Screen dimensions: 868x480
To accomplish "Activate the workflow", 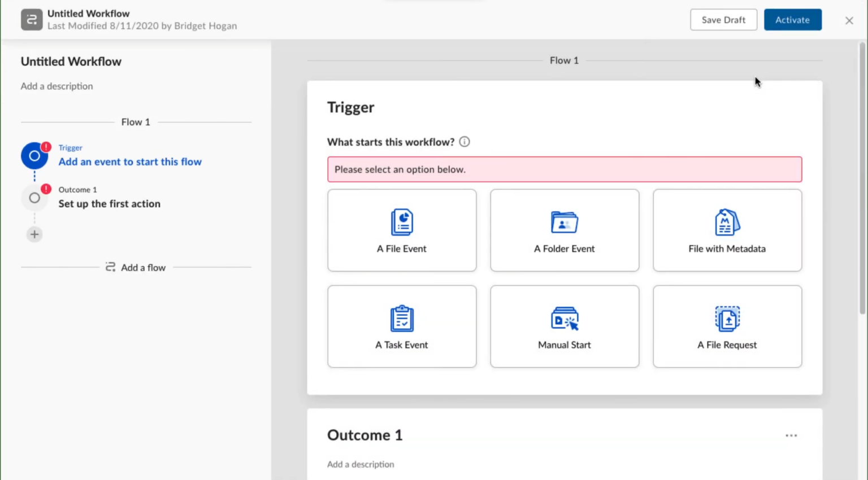I will [x=792, y=20].
